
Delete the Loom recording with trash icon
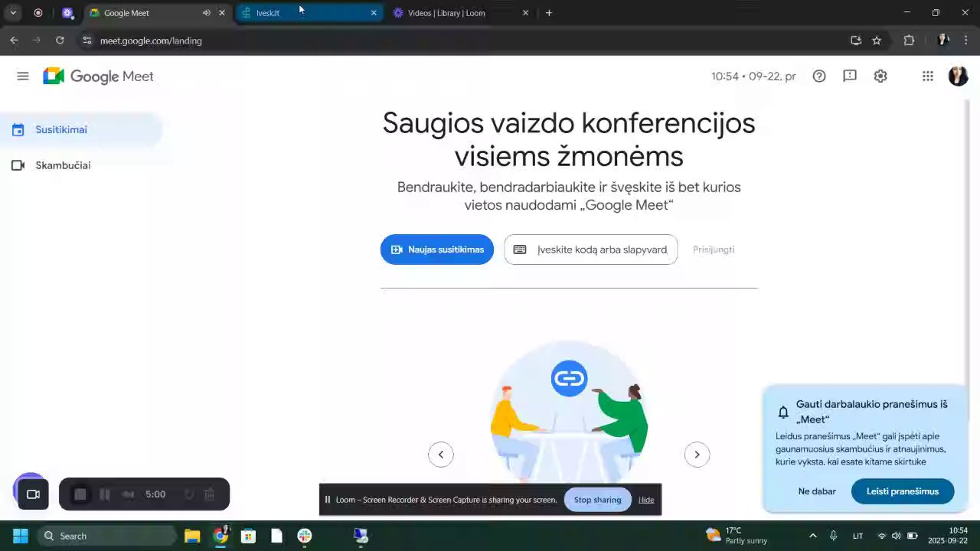[210, 494]
